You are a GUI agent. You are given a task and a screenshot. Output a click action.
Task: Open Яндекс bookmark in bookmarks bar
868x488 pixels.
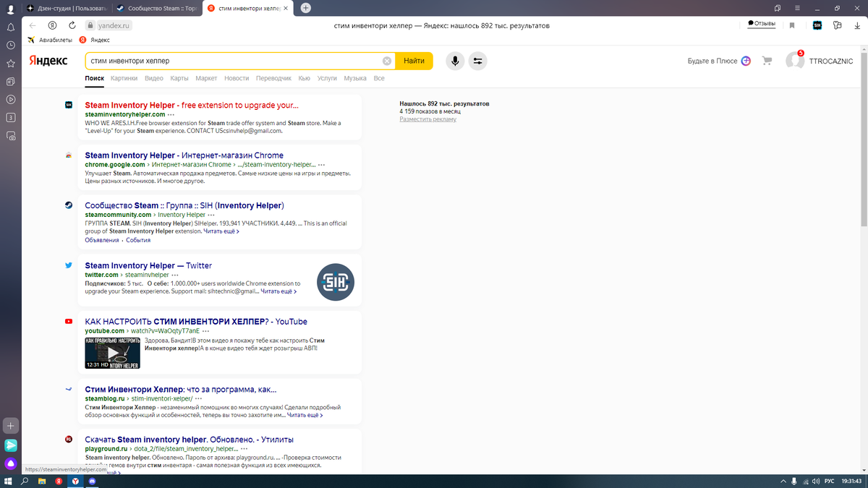click(95, 40)
